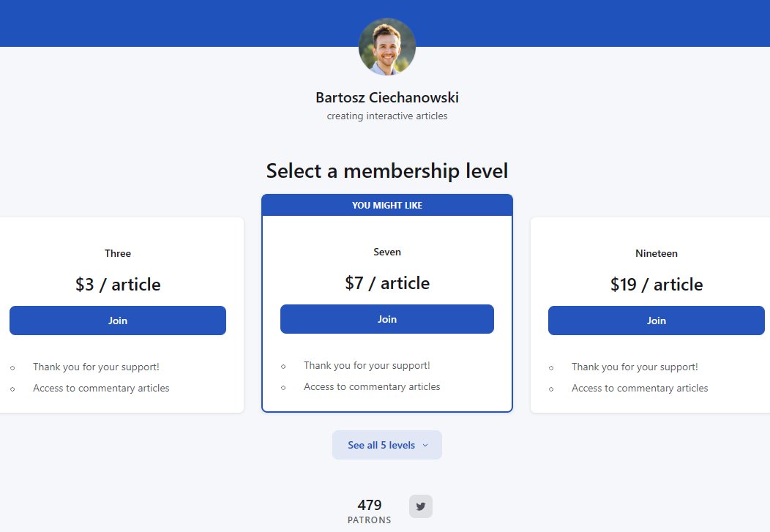Open Bartosz Ciechanowski's name link
Viewport: 770px width, 532px height.
click(x=387, y=97)
